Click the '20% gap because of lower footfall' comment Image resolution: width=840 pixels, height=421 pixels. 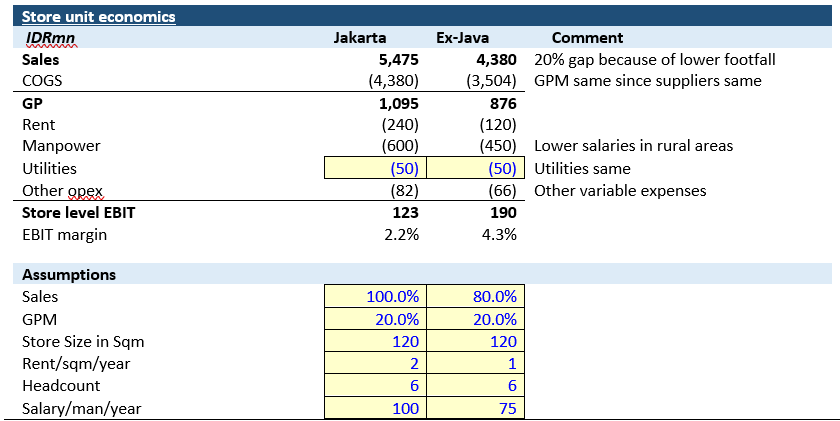point(655,60)
